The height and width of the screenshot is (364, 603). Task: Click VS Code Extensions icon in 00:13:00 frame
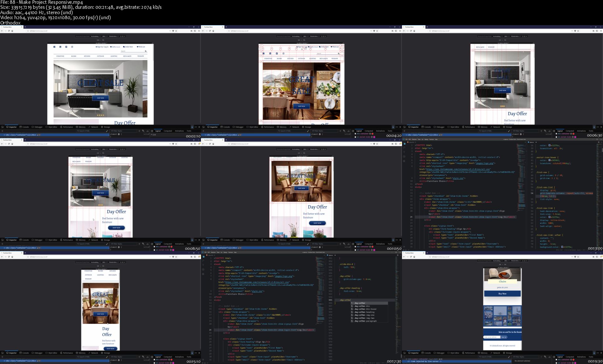click(404, 161)
